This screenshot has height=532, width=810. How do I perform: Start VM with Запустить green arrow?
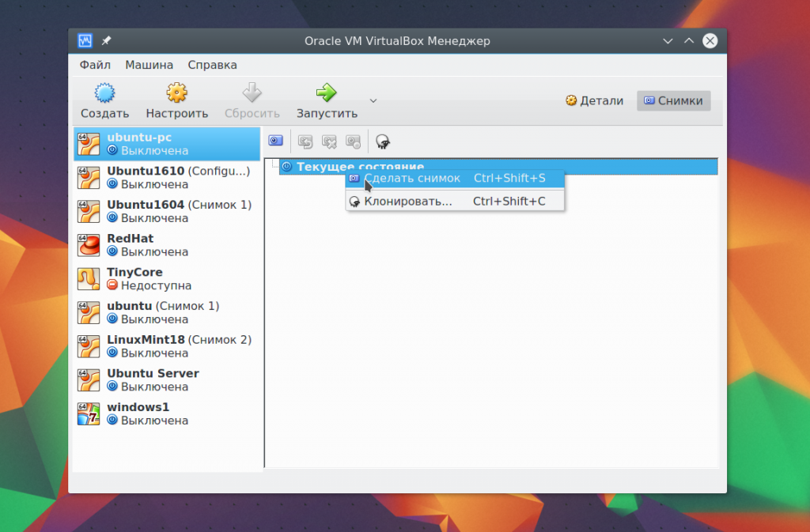click(327, 92)
